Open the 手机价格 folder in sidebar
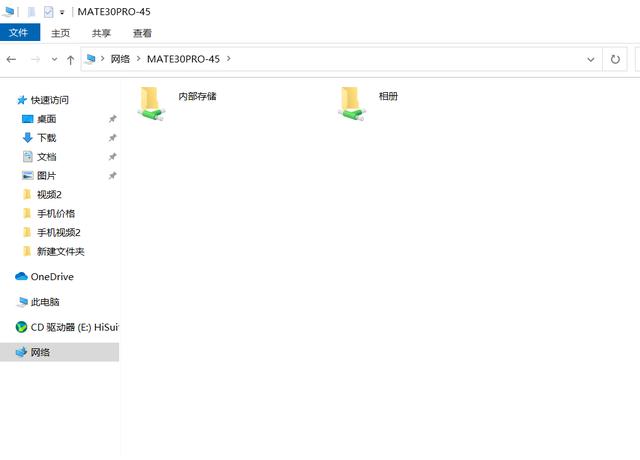The image size is (640, 460). click(x=56, y=213)
